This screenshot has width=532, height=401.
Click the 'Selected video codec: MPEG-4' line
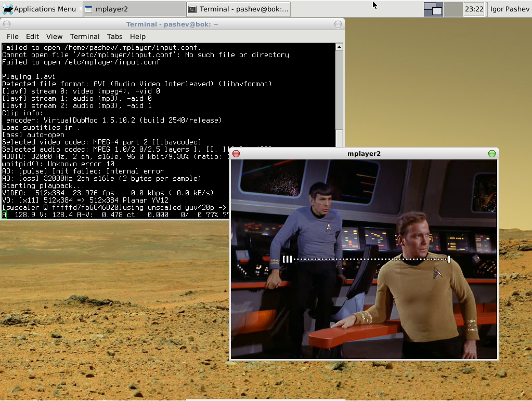(x=102, y=142)
